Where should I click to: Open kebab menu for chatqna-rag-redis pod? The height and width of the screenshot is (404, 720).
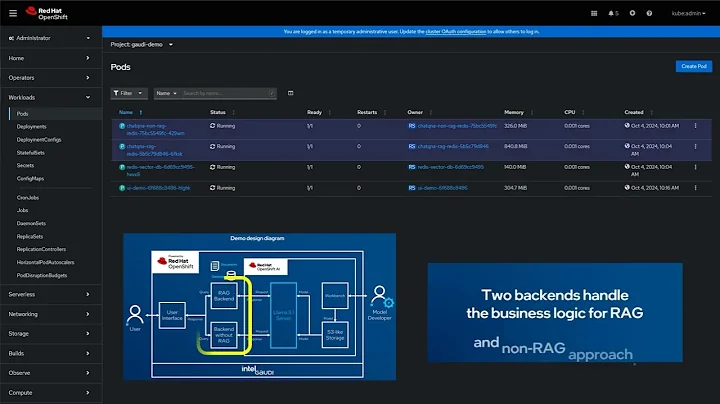696,146
